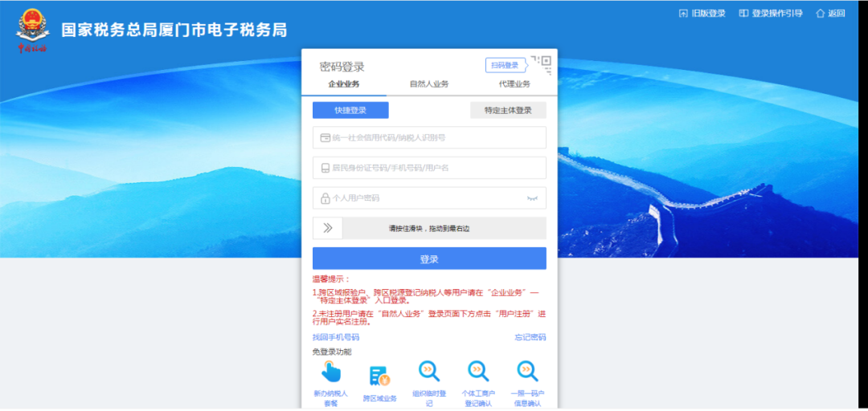The image size is (868, 411).
Task: Click the 温馨提示 text
Action: (x=331, y=279)
